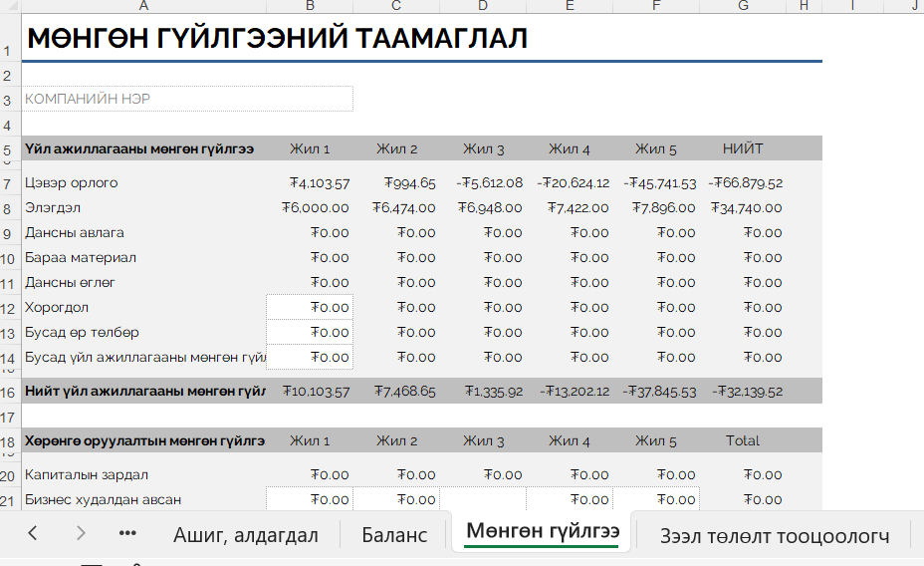Go to the Зээл төлөлт тооцоологч tab
Image resolution: width=924 pixels, height=566 pixels.
pos(774,535)
